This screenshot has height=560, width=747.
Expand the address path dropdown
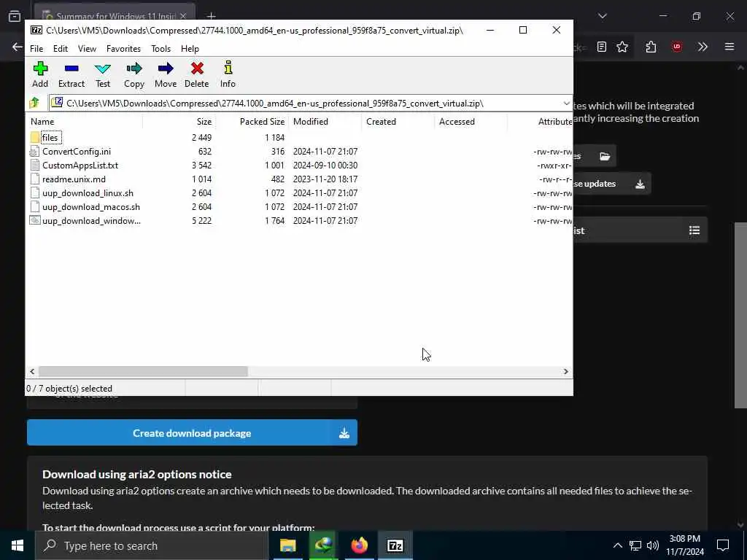566,104
